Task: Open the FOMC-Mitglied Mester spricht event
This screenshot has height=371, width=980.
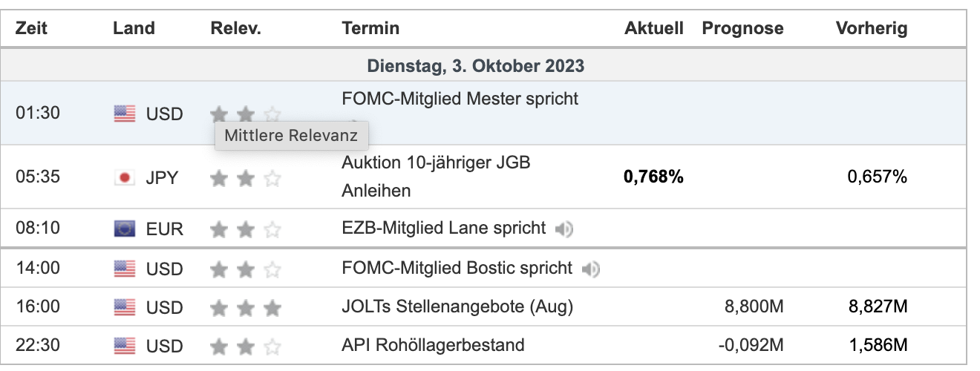Action: click(460, 99)
